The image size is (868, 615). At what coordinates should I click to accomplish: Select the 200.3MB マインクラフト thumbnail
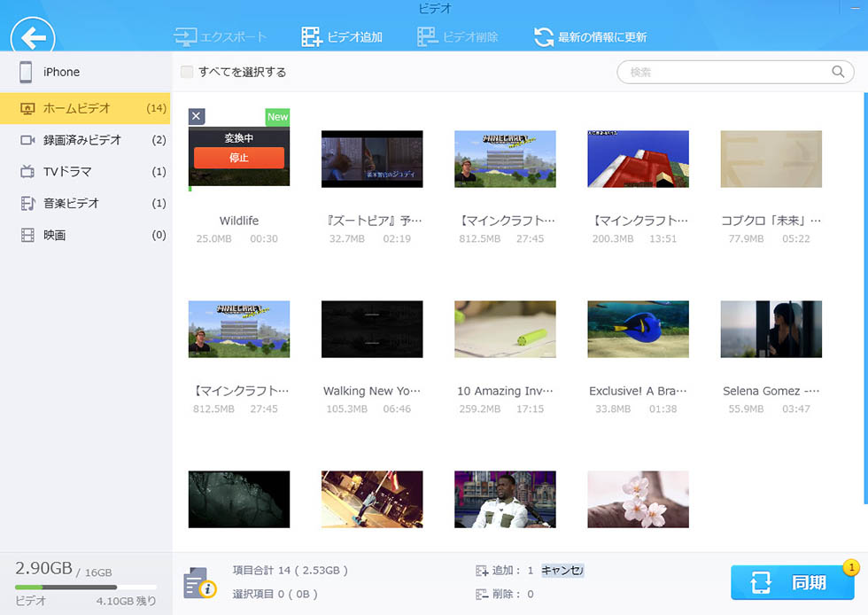[x=639, y=159]
